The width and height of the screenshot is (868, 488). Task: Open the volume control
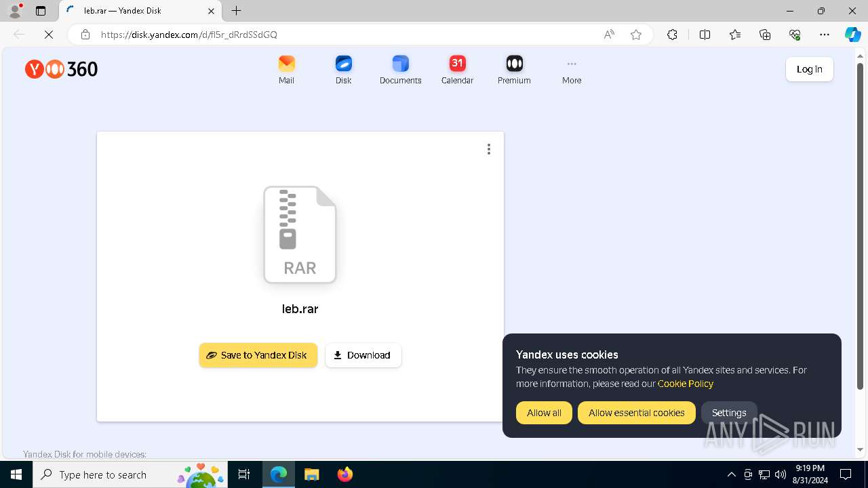(781, 474)
